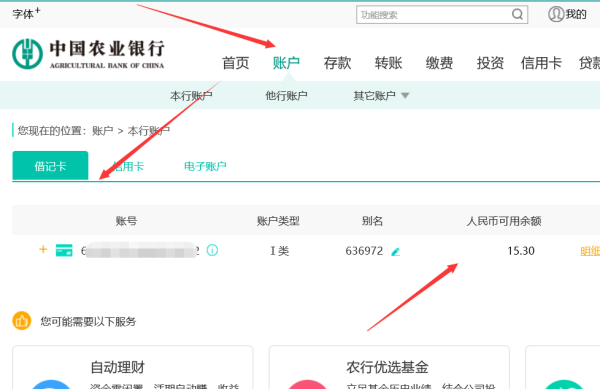Open the 自动理财 service card
600x389 pixels.
133,367
